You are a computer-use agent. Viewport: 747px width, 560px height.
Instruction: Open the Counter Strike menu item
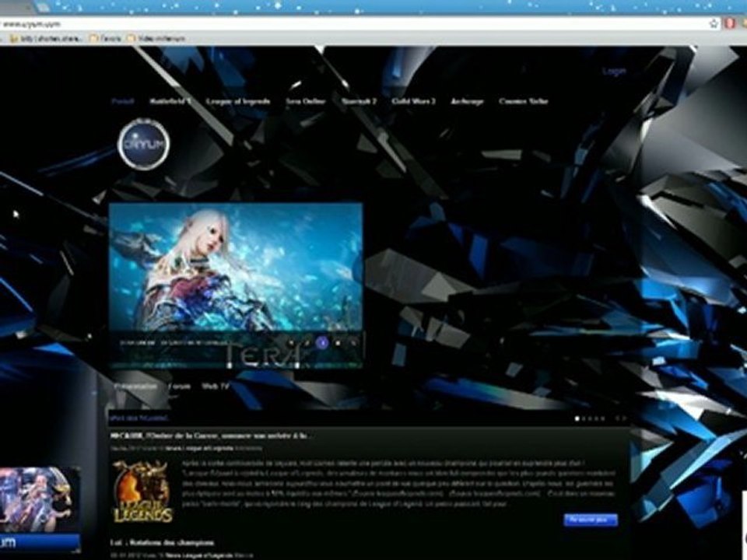click(x=524, y=101)
